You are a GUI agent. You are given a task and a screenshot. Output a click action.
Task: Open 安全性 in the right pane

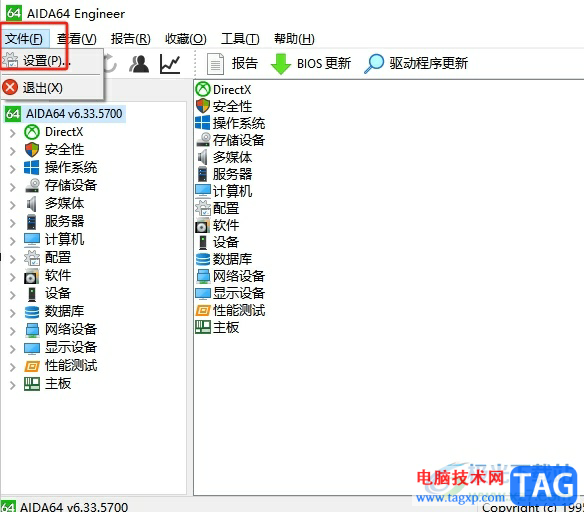[x=223, y=106]
